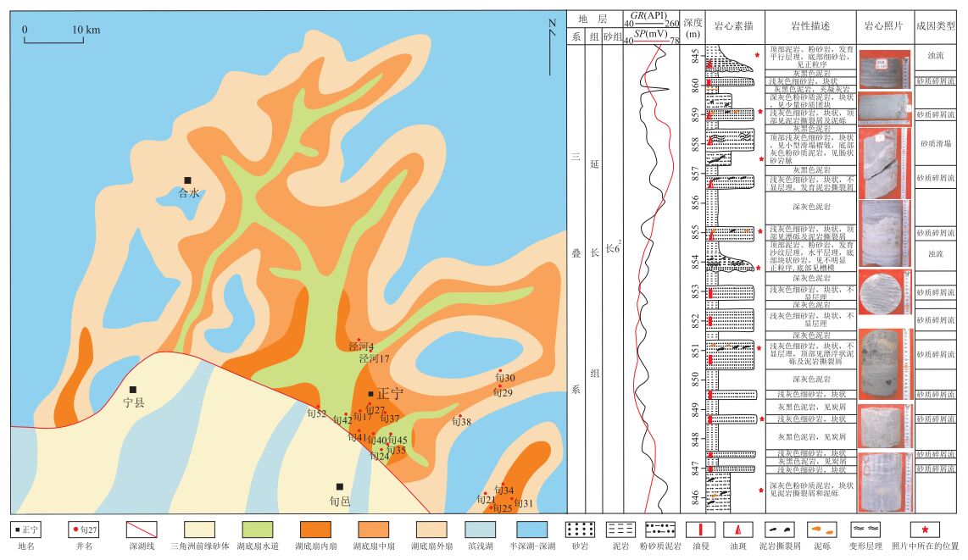The image size is (968, 560).
Task: Click the 宁县 place marker on map
Action: (132, 390)
